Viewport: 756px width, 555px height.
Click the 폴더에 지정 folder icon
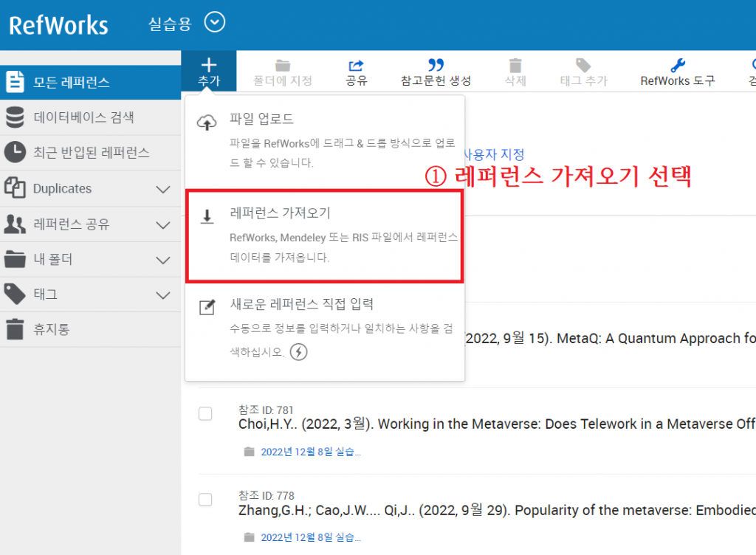(x=282, y=66)
